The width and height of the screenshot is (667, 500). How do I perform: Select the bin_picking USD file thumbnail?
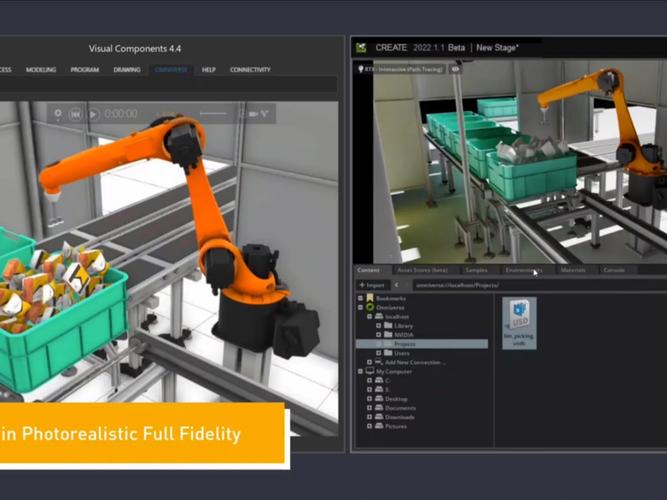[x=519, y=323]
